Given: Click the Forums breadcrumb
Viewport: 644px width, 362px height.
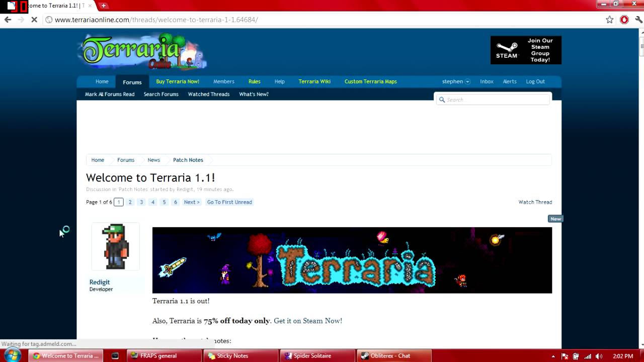Looking at the screenshot, I should [126, 160].
